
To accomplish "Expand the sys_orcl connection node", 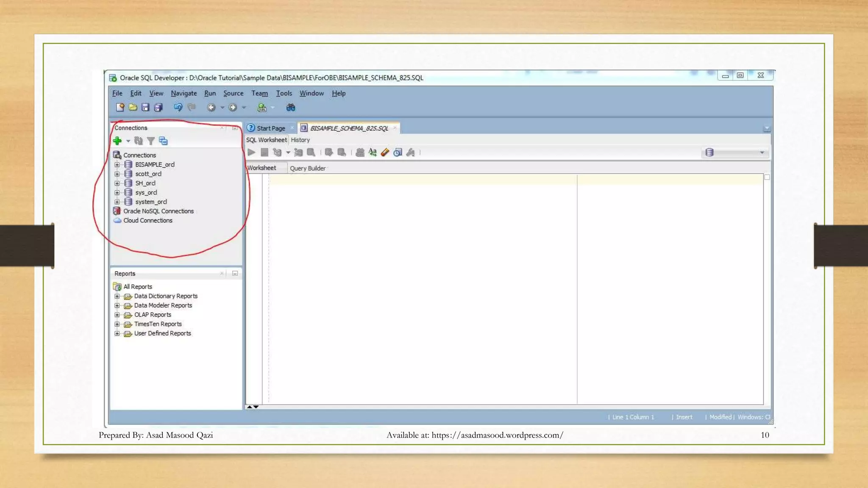I will pyautogui.click(x=117, y=193).
